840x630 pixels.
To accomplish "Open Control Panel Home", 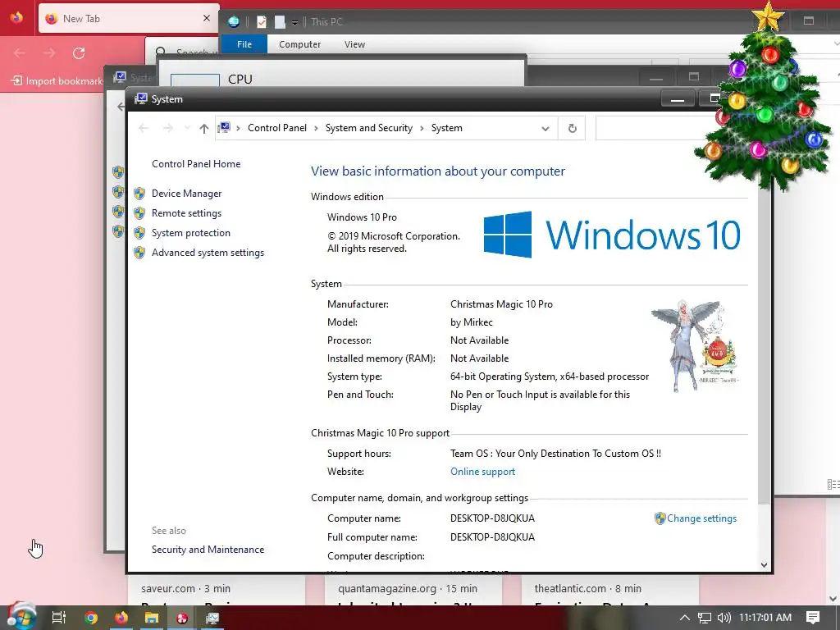I will (196, 164).
